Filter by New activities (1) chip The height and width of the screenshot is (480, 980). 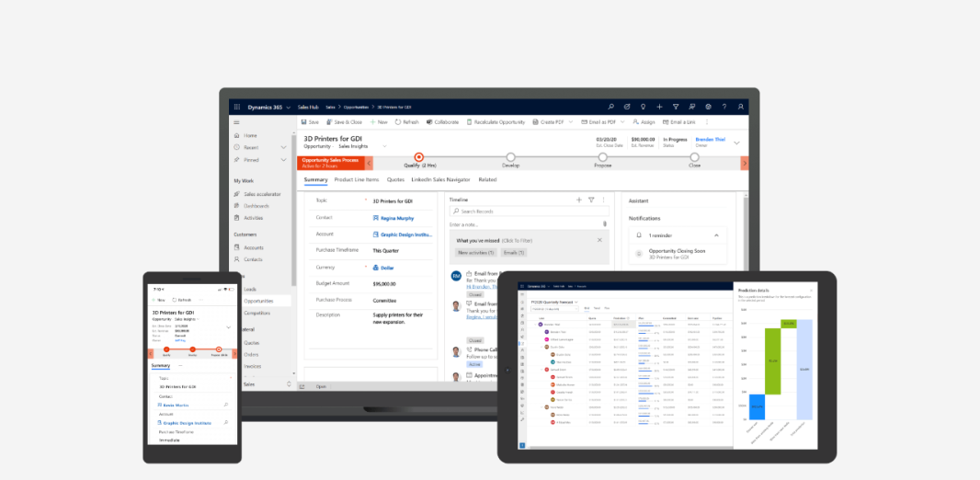click(x=475, y=253)
